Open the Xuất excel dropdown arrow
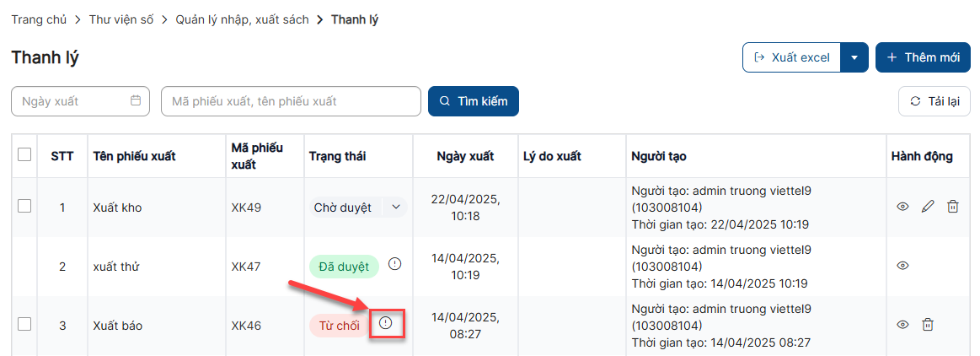 pyautogui.click(x=854, y=57)
